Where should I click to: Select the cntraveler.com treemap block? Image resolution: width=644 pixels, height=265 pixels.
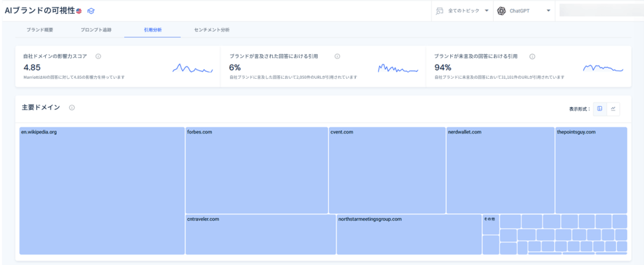click(261, 235)
